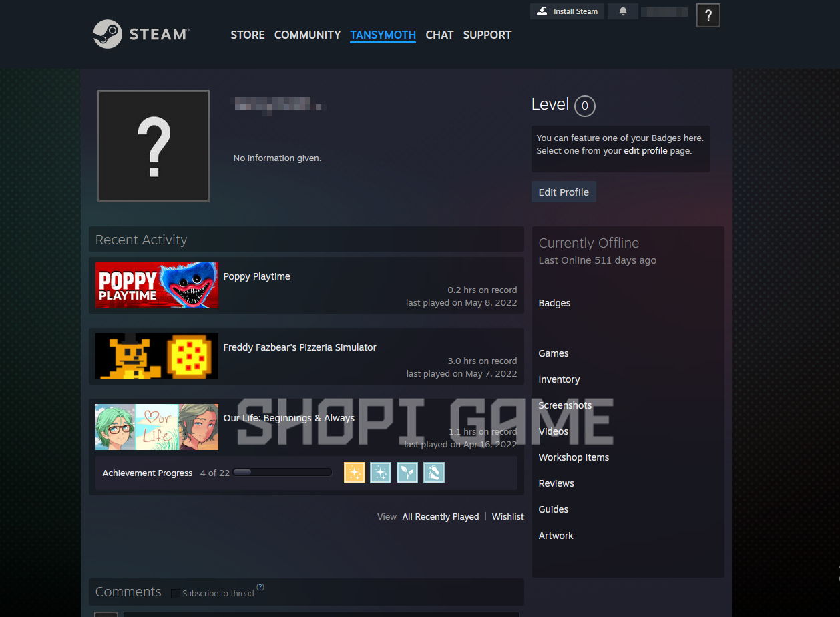
Task: Open Screenshots in profile sidebar
Action: click(x=565, y=405)
